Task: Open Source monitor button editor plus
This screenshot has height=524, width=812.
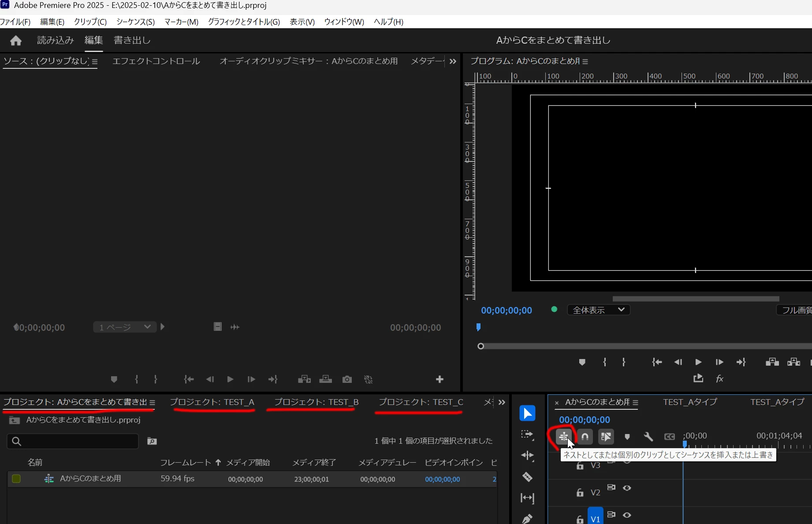Action: tap(440, 379)
